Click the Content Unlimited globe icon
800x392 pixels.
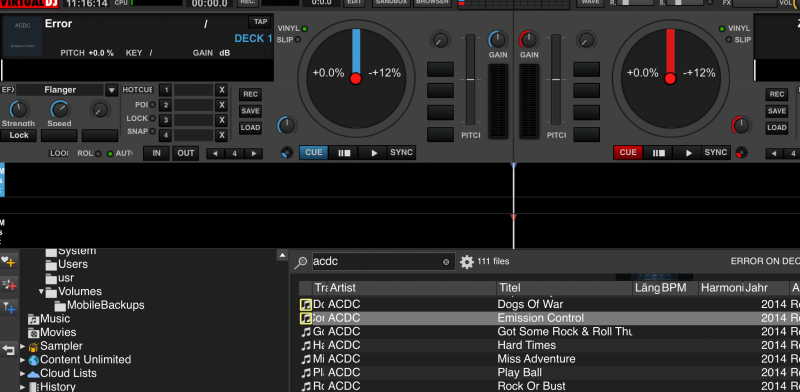pyautogui.click(x=34, y=360)
